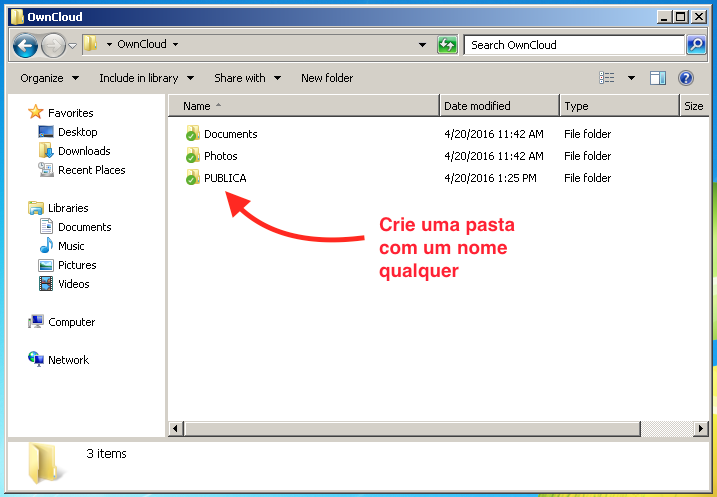The width and height of the screenshot is (717, 497).
Task: Click the horizontal scrollbar left arrow
Action: 176,429
